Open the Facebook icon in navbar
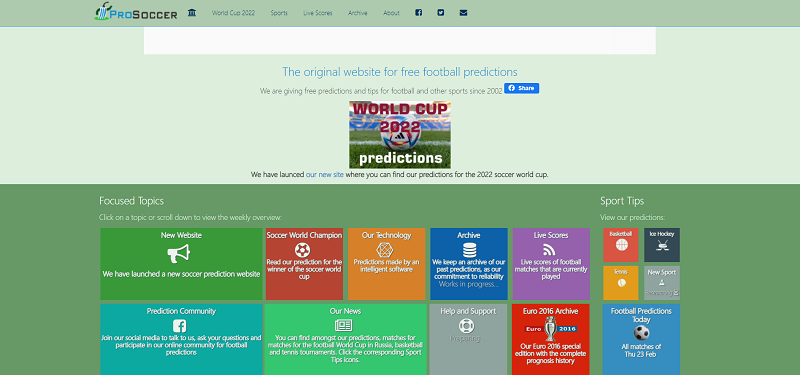The height and width of the screenshot is (375, 800). click(x=418, y=13)
